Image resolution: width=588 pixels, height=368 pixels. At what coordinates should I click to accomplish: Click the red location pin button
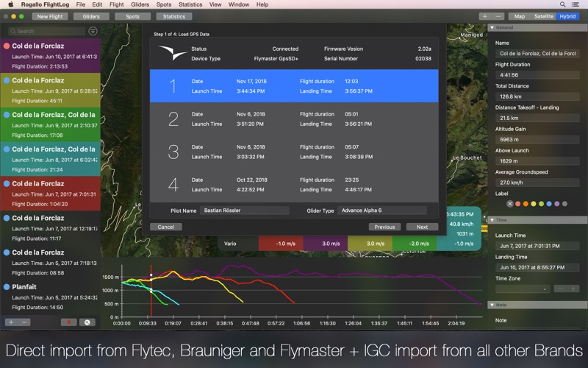(x=69, y=322)
